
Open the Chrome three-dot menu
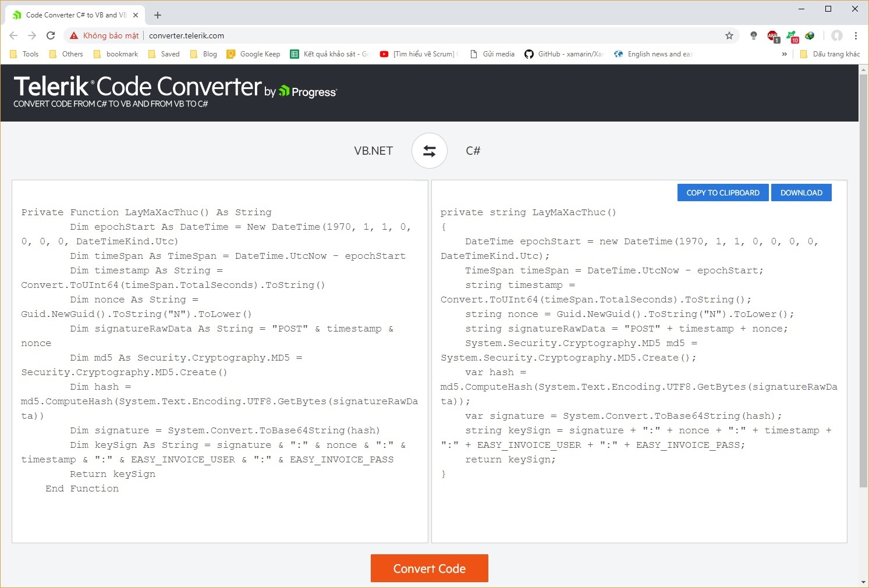coord(856,35)
